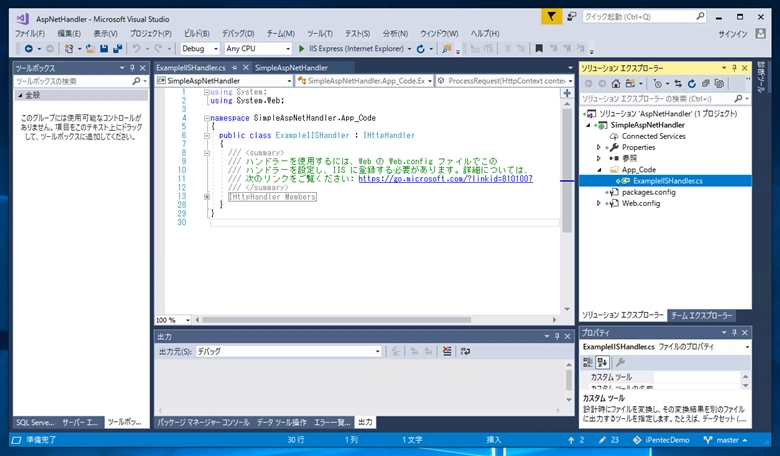Click the Save All toolbar icon
Image resolution: width=780 pixels, height=456 pixels.
coord(117,49)
